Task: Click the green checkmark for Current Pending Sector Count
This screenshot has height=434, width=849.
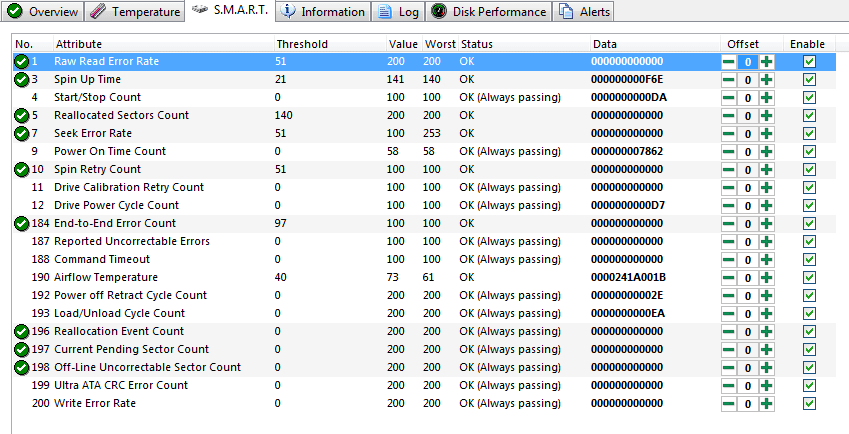Action: [21, 350]
